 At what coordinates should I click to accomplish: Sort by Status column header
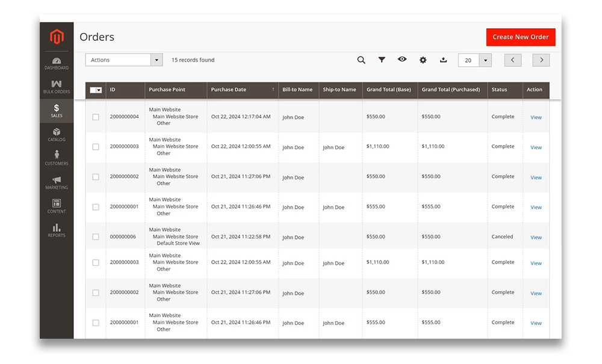(x=505, y=90)
